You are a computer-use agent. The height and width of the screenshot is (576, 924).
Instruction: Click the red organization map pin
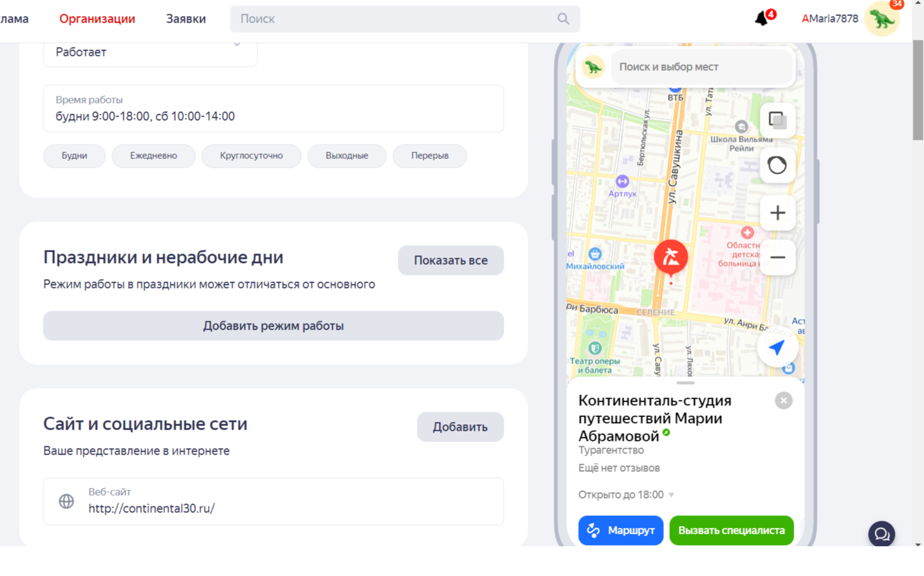tap(671, 258)
